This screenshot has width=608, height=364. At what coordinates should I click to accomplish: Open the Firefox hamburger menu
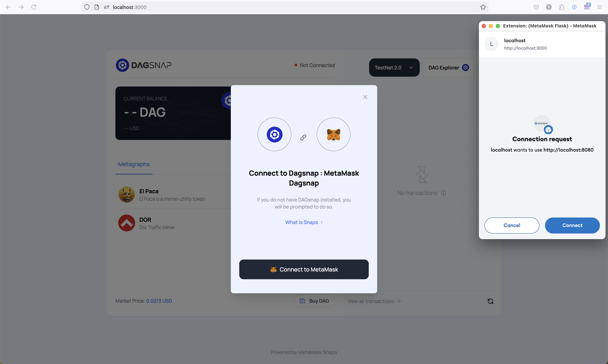pyautogui.click(x=599, y=7)
